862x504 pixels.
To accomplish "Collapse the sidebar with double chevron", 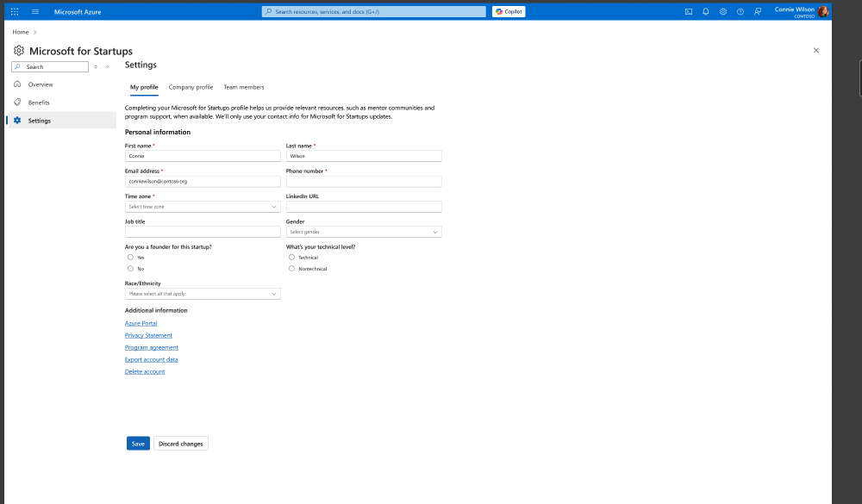I will [x=108, y=67].
